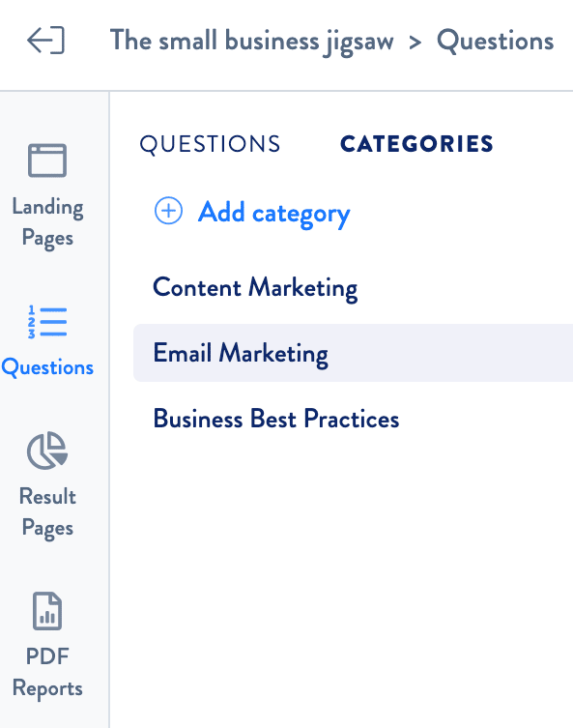Switch to the QUESTIONS tab
The height and width of the screenshot is (728, 573).
point(211,144)
